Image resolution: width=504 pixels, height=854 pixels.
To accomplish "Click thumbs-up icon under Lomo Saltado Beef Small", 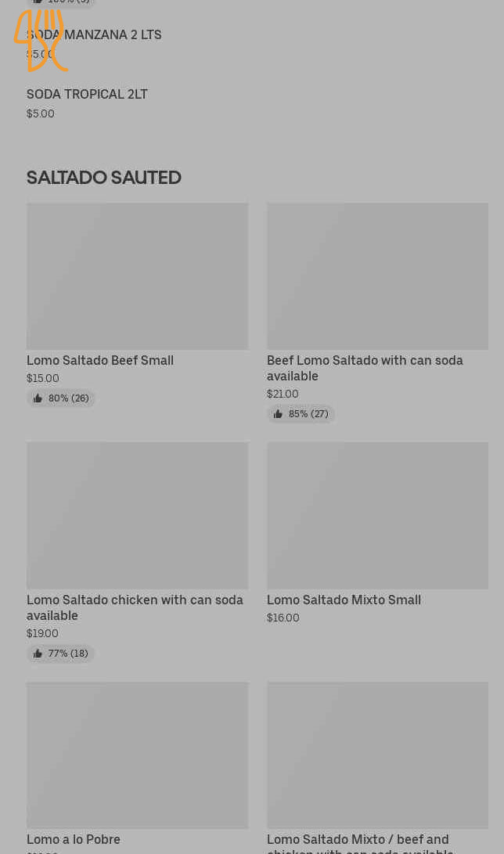I will [38, 398].
